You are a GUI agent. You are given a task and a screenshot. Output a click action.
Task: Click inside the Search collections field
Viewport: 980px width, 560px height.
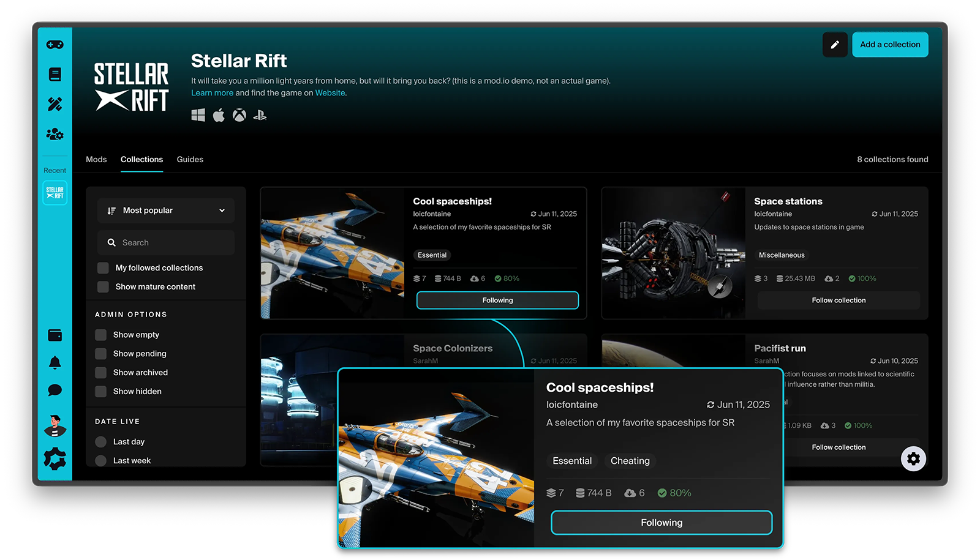click(x=165, y=242)
